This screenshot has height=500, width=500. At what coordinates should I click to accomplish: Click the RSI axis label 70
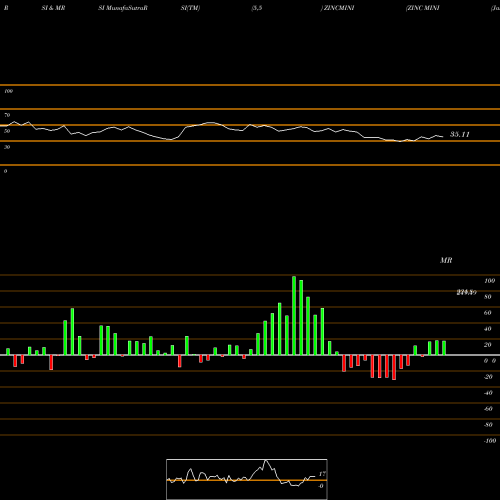click(7, 115)
